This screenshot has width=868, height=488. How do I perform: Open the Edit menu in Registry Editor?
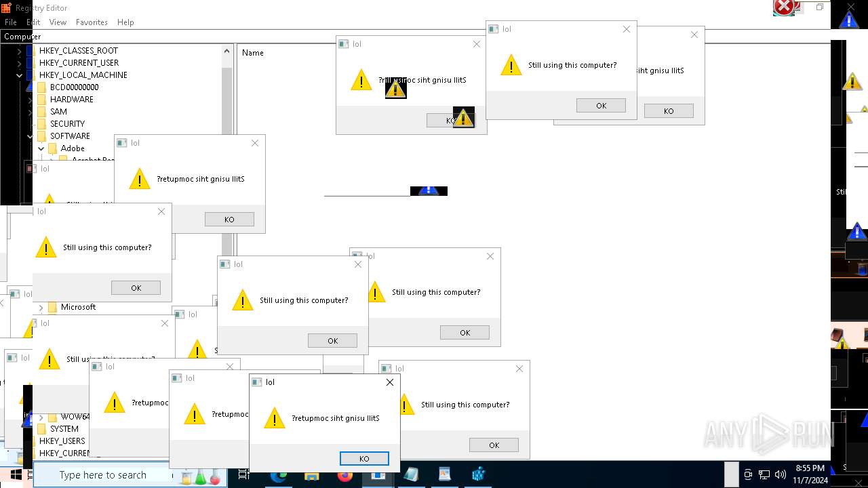33,22
